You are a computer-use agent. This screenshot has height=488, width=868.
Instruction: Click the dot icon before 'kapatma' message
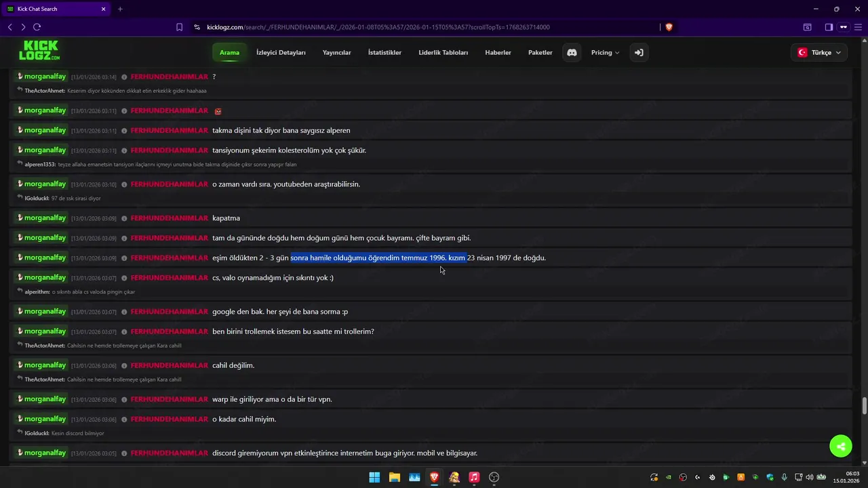click(124, 218)
